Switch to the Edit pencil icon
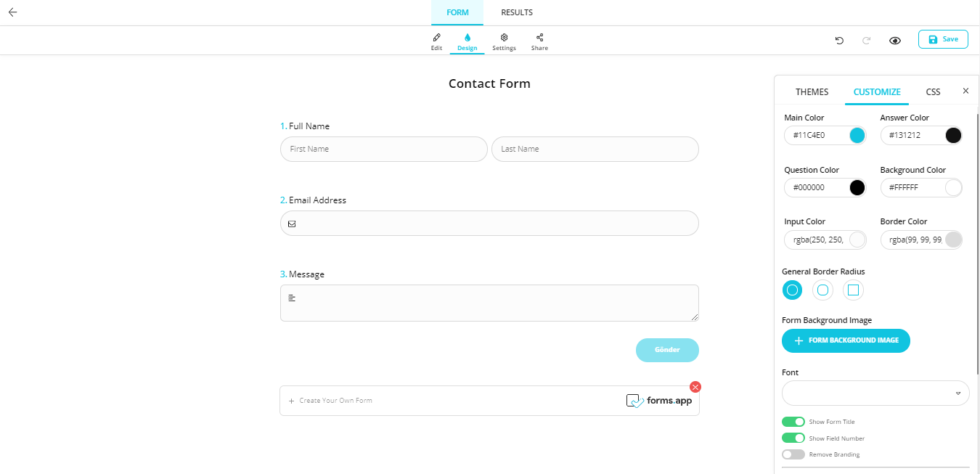The height and width of the screenshot is (474, 980). (436, 40)
